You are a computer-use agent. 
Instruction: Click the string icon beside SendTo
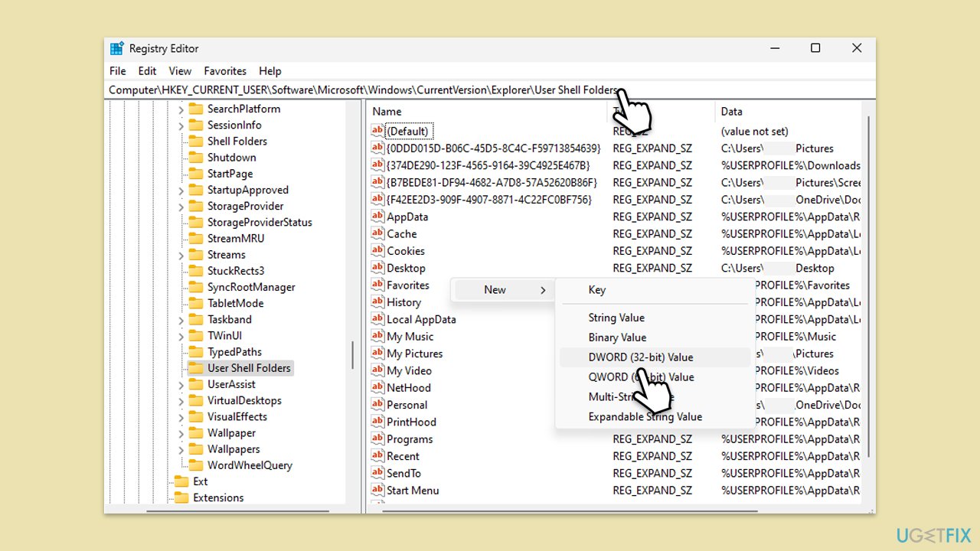click(377, 473)
